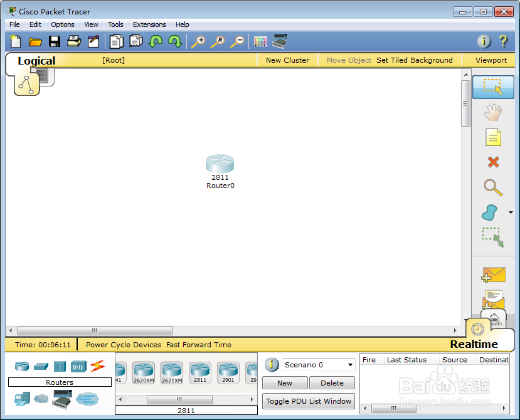Screen dimensions: 520x420
Task: Click the Print icon
Action: pyautogui.click(x=74, y=41)
